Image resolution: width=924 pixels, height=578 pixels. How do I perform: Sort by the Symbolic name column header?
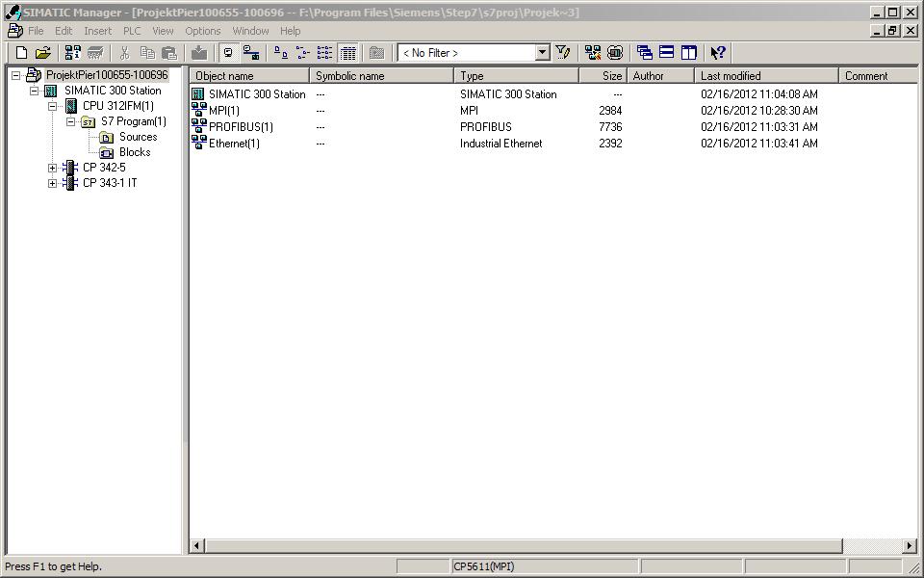382,75
